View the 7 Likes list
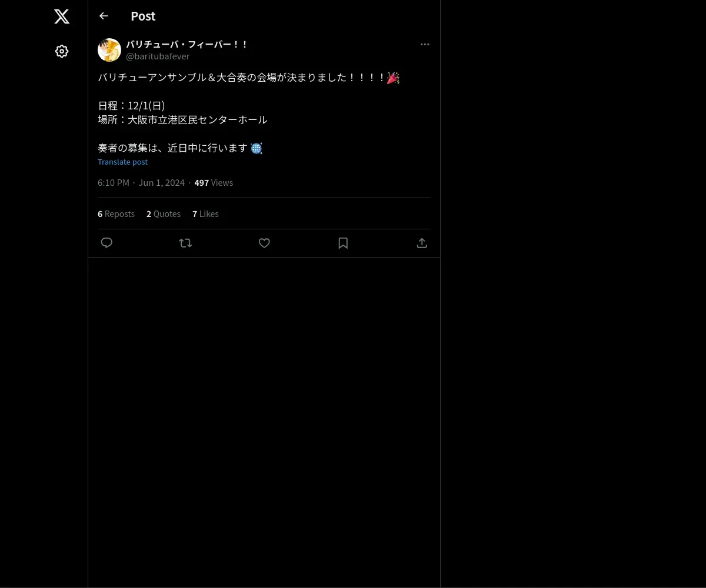 (x=205, y=214)
